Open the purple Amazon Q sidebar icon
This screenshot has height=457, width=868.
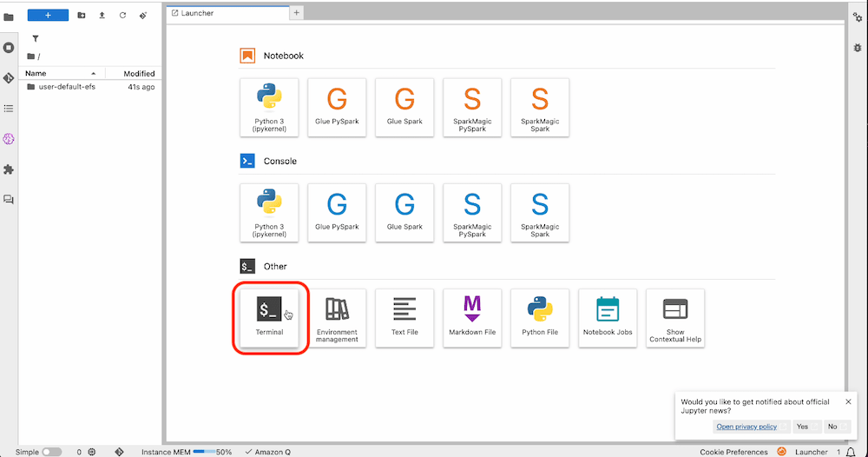9,139
